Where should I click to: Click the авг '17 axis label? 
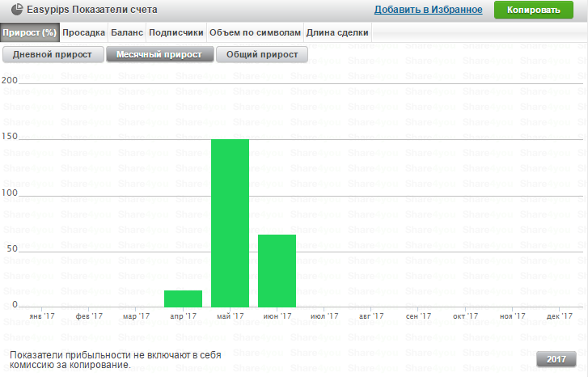tap(371, 316)
